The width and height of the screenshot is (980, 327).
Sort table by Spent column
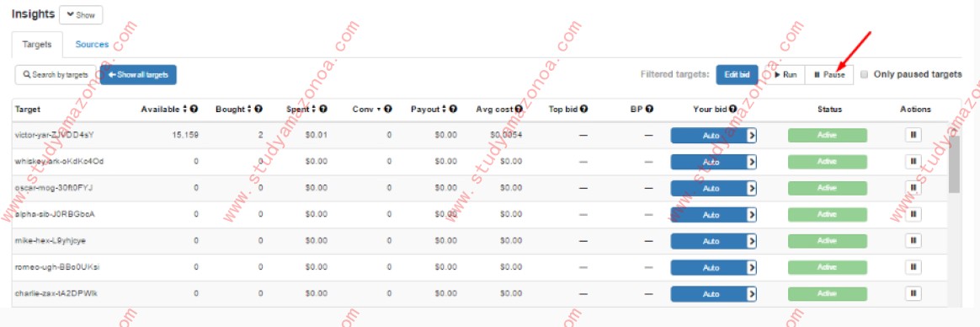tap(301, 109)
